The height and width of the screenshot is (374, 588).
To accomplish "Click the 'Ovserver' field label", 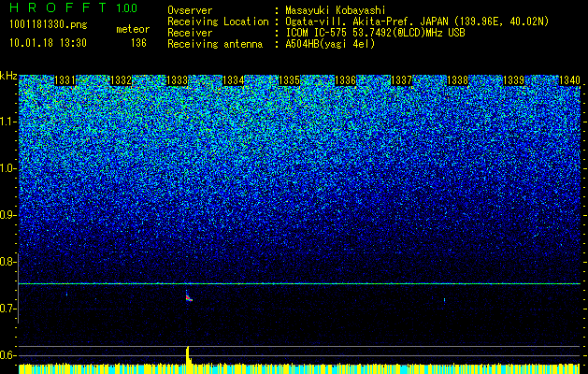I will (190, 10).
